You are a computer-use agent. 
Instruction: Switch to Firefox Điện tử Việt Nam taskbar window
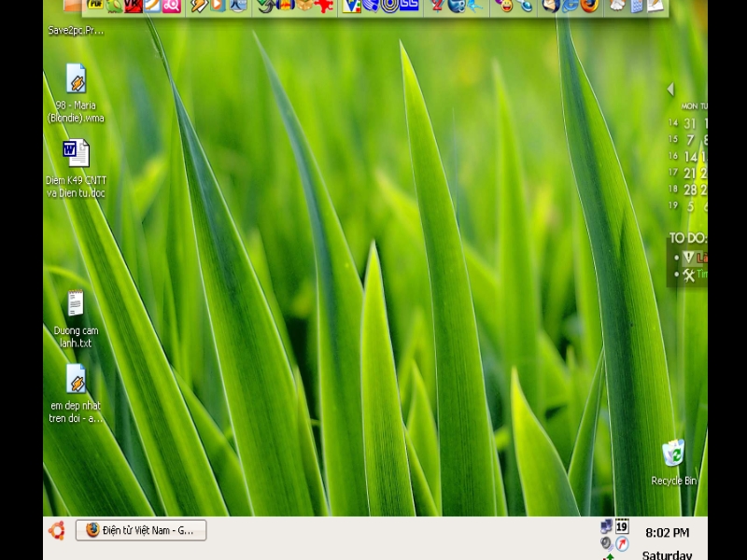click(141, 530)
